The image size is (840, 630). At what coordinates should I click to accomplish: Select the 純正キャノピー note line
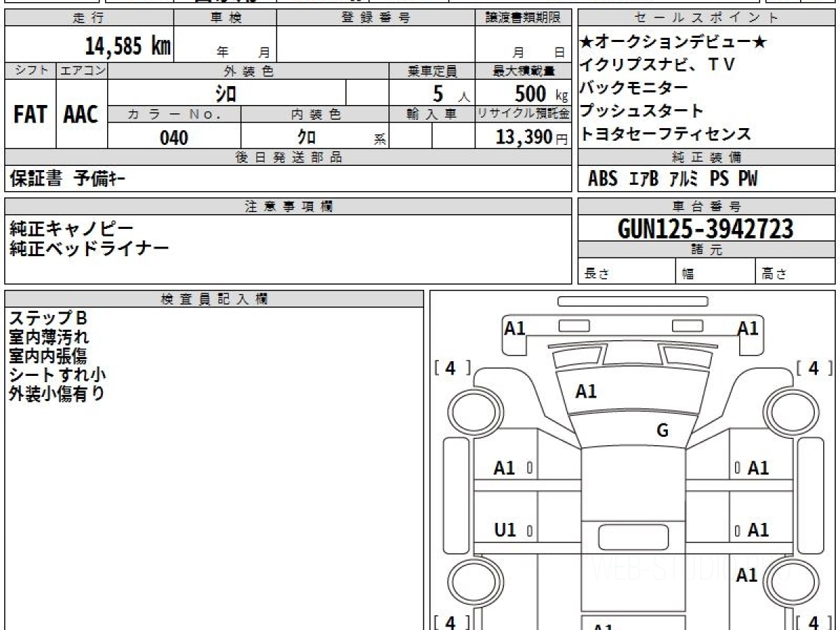(71, 229)
